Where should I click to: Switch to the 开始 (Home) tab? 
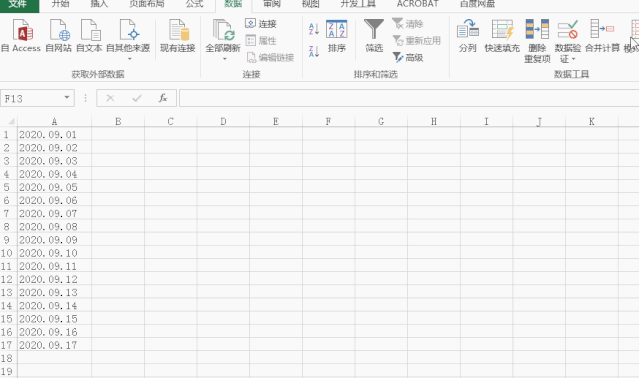pyautogui.click(x=60, y=4)
